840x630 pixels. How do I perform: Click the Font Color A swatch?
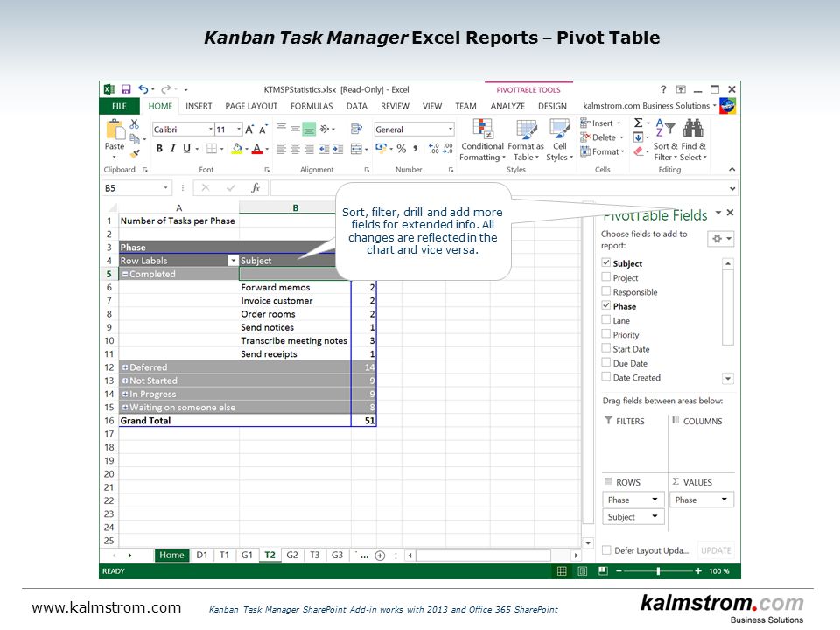[256, 149]
